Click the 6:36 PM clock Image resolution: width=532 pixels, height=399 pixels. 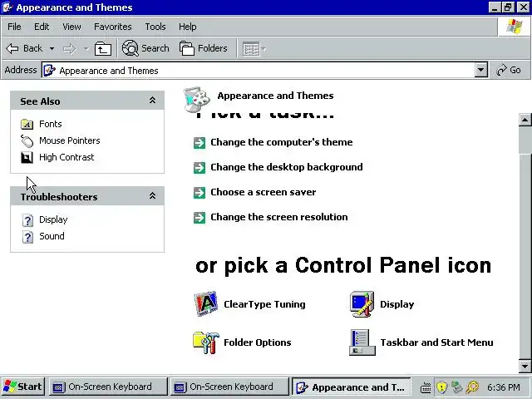tap(504, 387)
